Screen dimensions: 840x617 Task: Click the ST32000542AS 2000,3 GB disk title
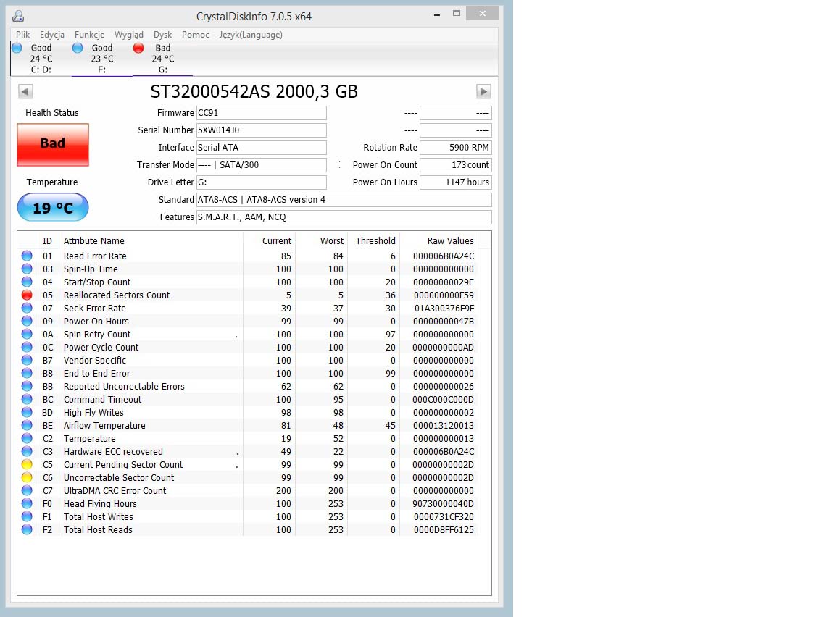click(x=254, y=91)
